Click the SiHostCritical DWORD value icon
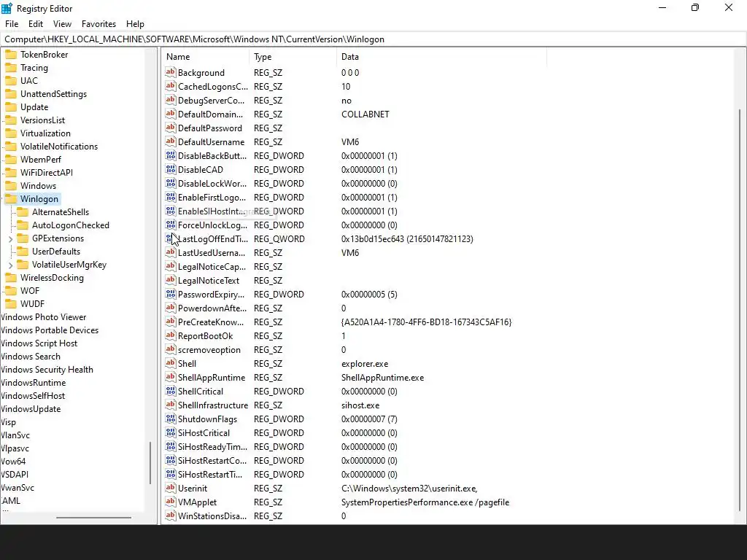This screenshot has height=560, width=747. click(x=171, y=432)
